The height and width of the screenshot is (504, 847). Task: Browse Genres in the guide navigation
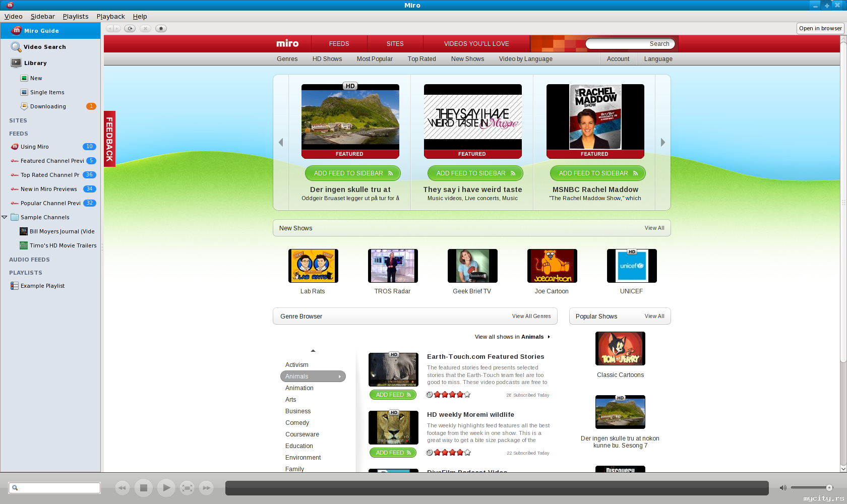pyautogui.click(x=287, y=59)
